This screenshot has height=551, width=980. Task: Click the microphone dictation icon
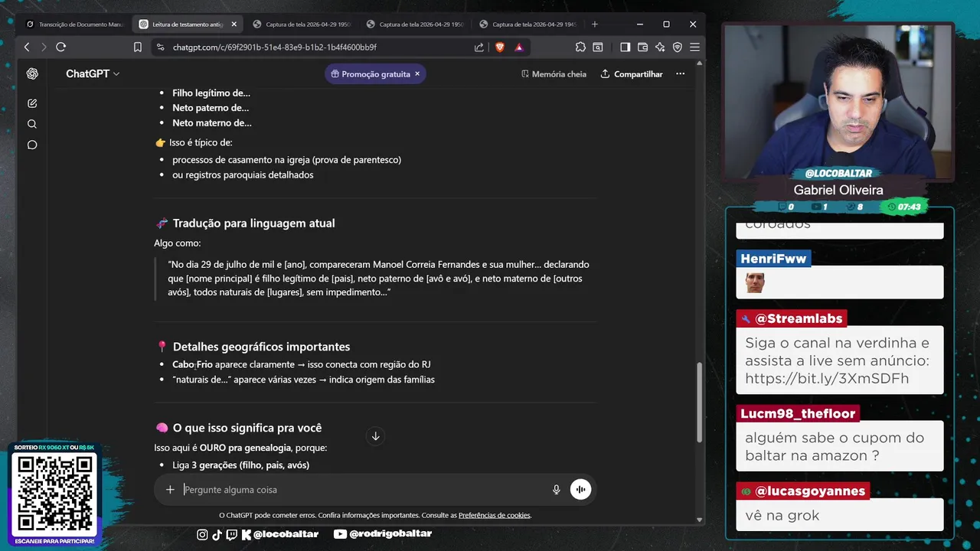(557, 490)
